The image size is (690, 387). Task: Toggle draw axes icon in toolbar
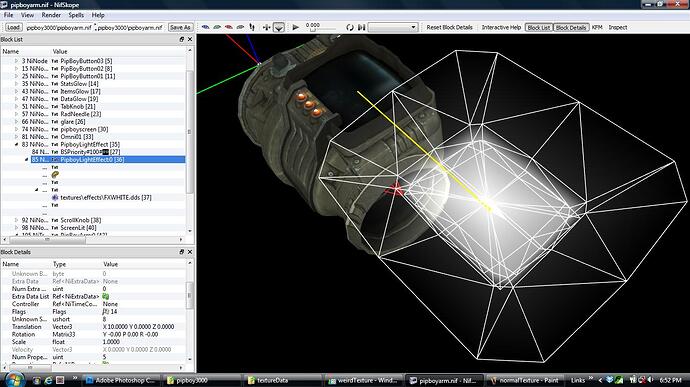pyautogui.click(x=266, y=27)
